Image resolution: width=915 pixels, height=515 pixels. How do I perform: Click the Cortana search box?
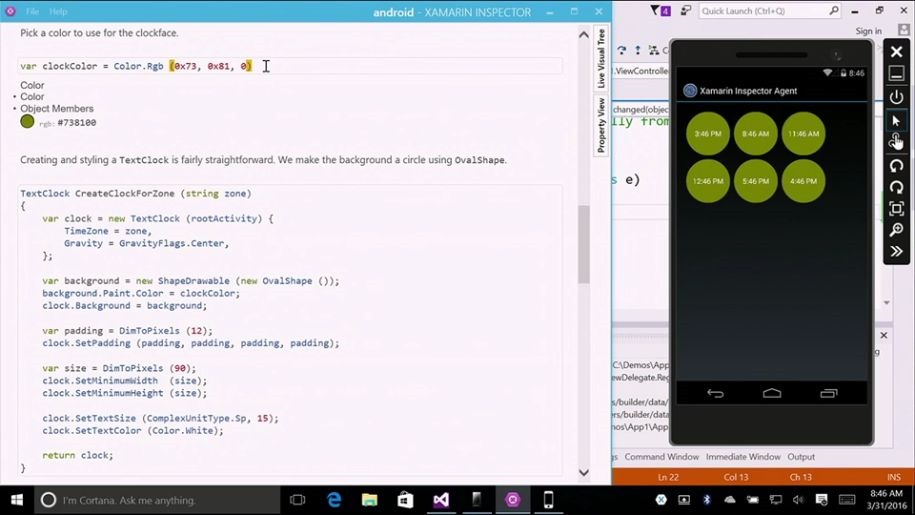pyautogui.click(x=158, y=500)
